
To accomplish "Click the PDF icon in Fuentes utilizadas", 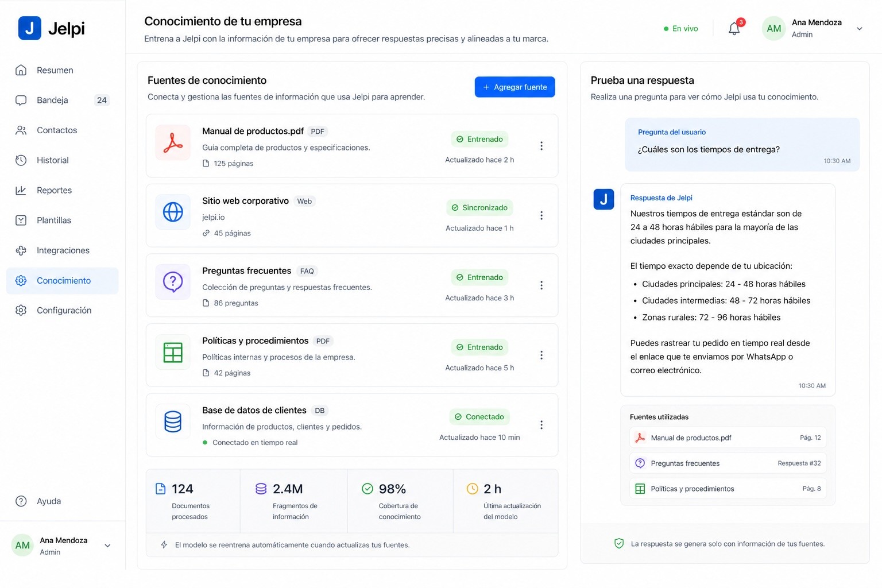I will (x=640, y=438).
